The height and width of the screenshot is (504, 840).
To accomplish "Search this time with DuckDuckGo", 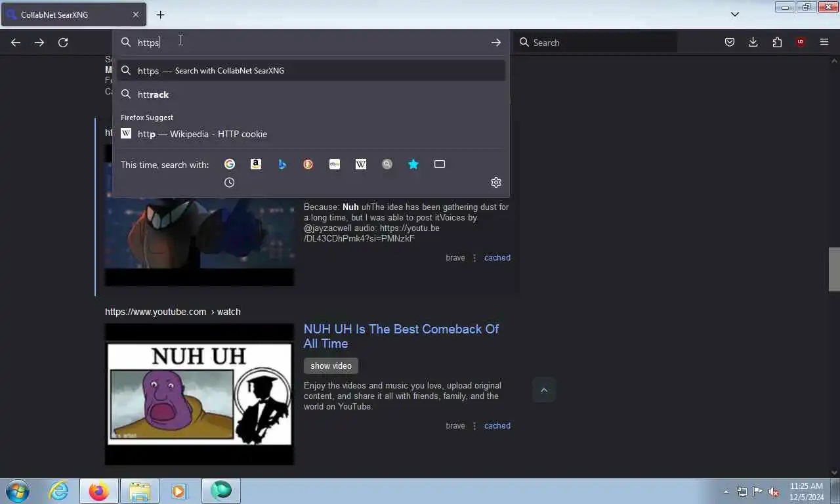I will (x=308, y=164).
